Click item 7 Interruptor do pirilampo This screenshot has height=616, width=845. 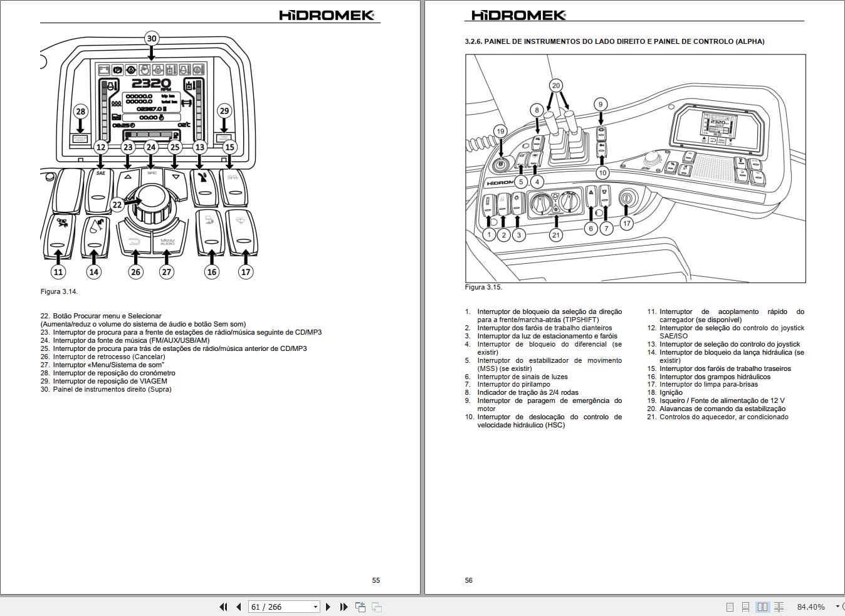508,384
